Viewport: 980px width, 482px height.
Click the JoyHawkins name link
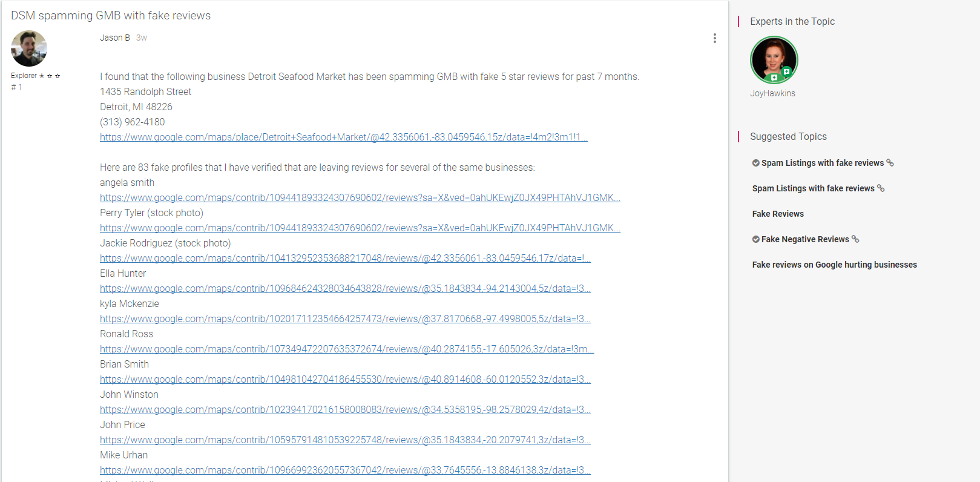(x=772, y=93)
